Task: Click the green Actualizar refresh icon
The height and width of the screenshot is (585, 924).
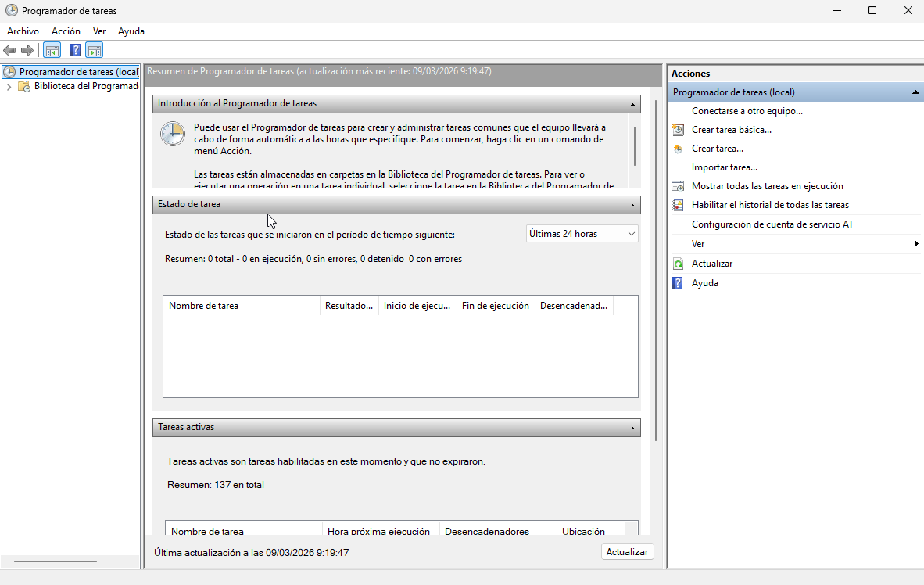Action: [x=678, y=264]
